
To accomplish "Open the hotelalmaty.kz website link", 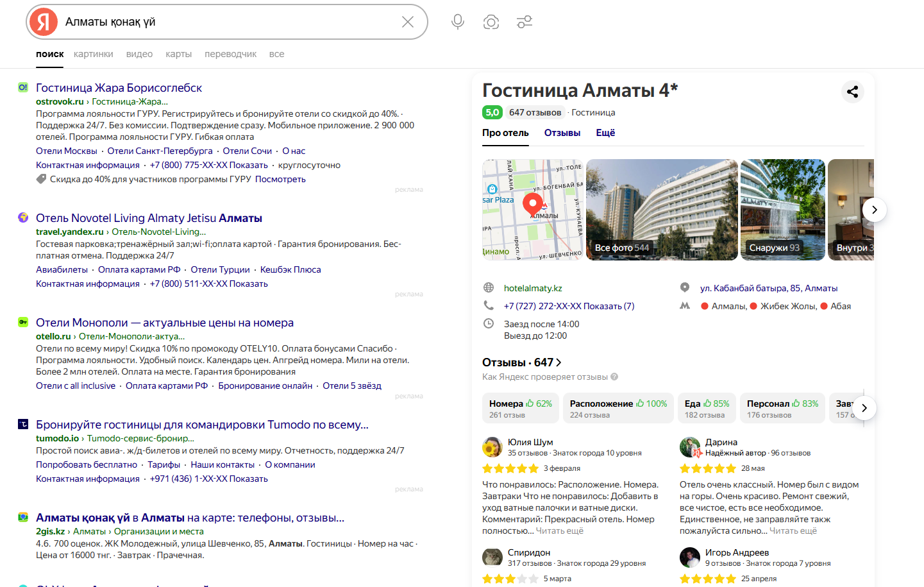I will tap(533, 288).
